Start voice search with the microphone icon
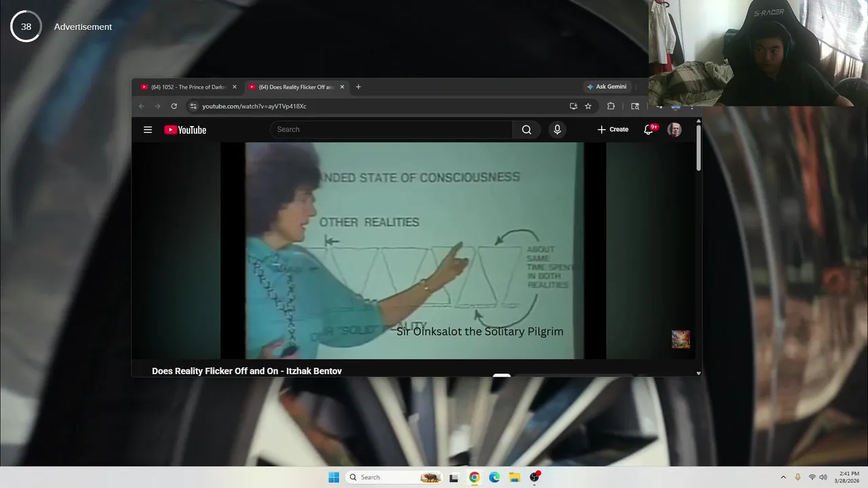 click(x=557, y=129)
